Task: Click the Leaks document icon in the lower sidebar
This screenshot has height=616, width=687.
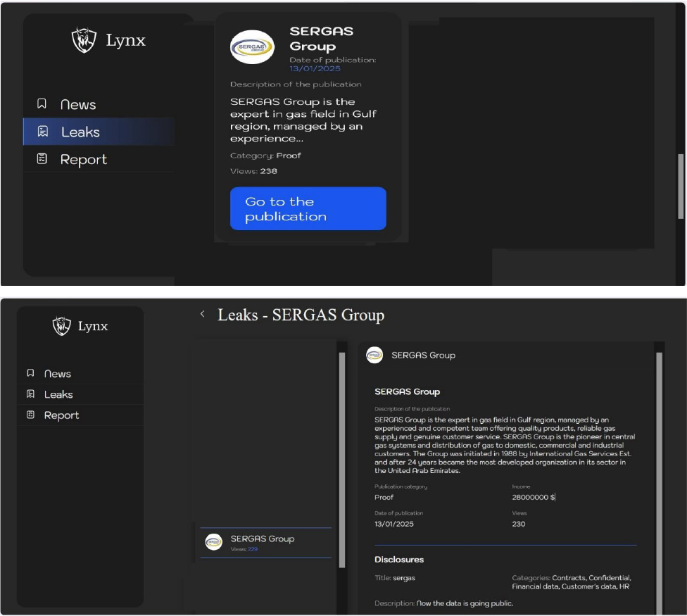Action: (x=30, y=394)
